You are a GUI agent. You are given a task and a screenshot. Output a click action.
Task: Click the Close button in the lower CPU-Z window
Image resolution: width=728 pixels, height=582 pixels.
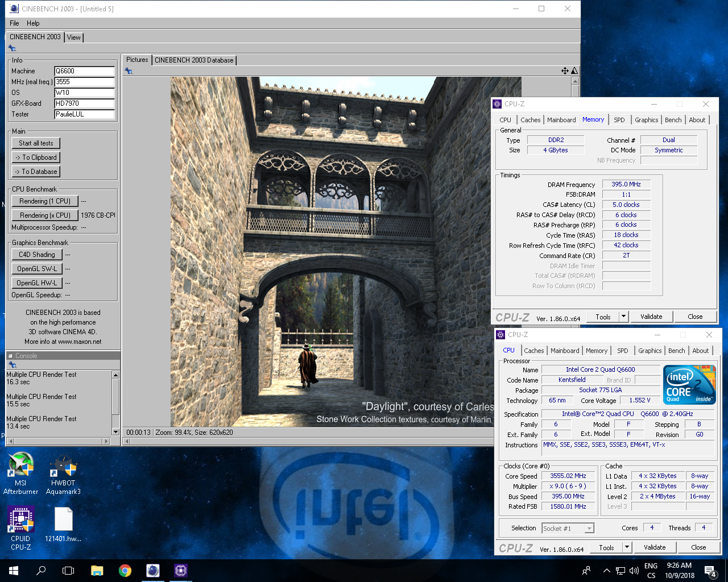point(698,547)
